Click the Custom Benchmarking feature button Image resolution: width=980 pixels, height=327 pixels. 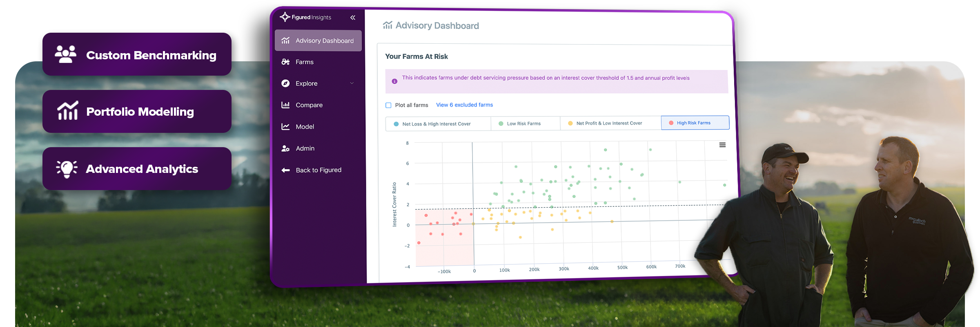point(137,54)
